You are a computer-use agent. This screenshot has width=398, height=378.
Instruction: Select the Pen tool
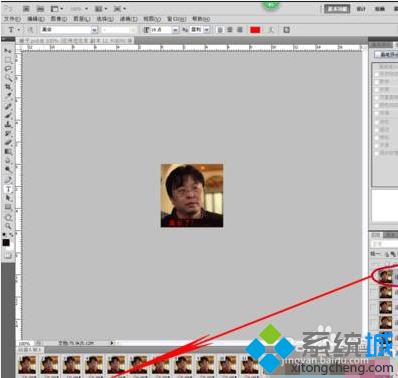(x=8, y=180)
